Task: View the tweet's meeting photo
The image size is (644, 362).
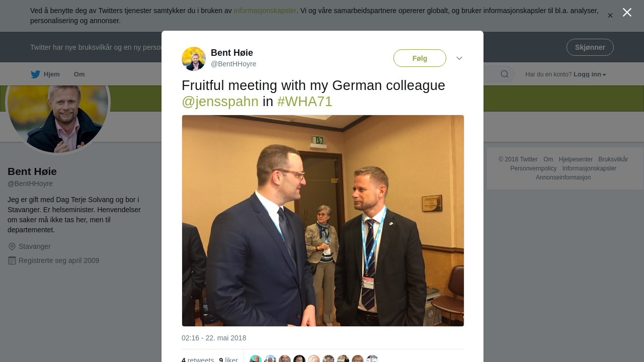Action: (x=323, y=221)
